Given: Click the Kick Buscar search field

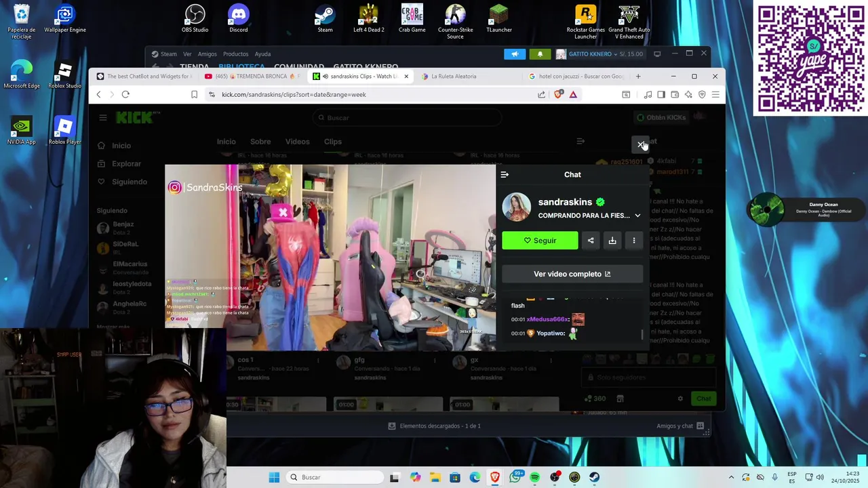Looking at the screenshot, I should pyautogui.click(x=407, y=118).
